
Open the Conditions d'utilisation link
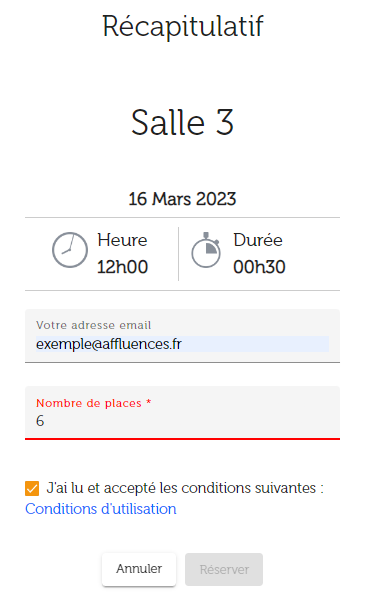(x=101, y=509)
